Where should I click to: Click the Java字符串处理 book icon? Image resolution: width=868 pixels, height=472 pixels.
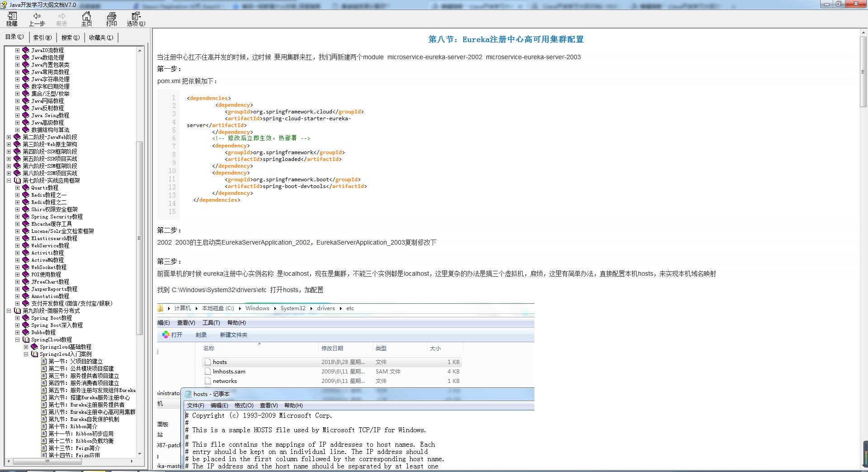[x=26, y=79]
